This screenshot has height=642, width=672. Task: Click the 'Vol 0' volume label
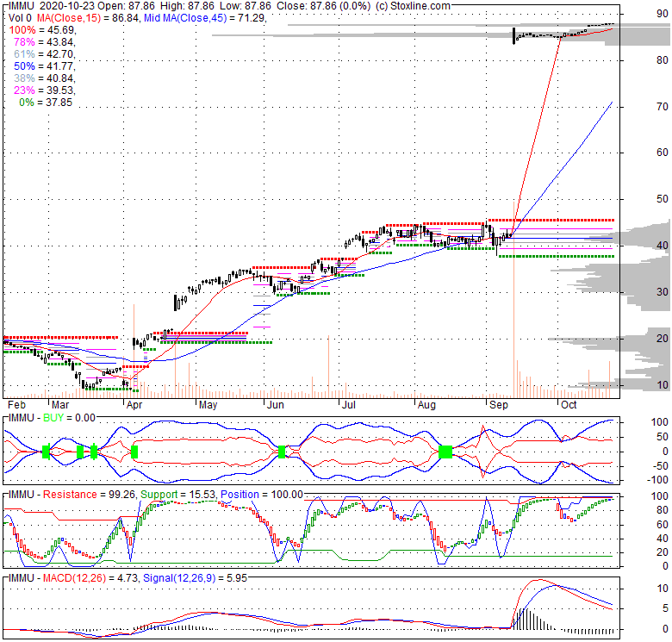click(20, 18)
